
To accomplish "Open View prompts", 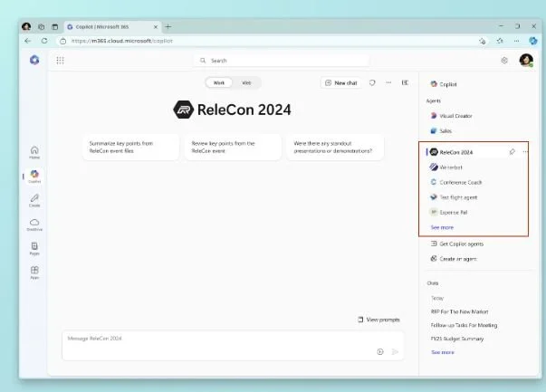I will (x=378, y=320).
